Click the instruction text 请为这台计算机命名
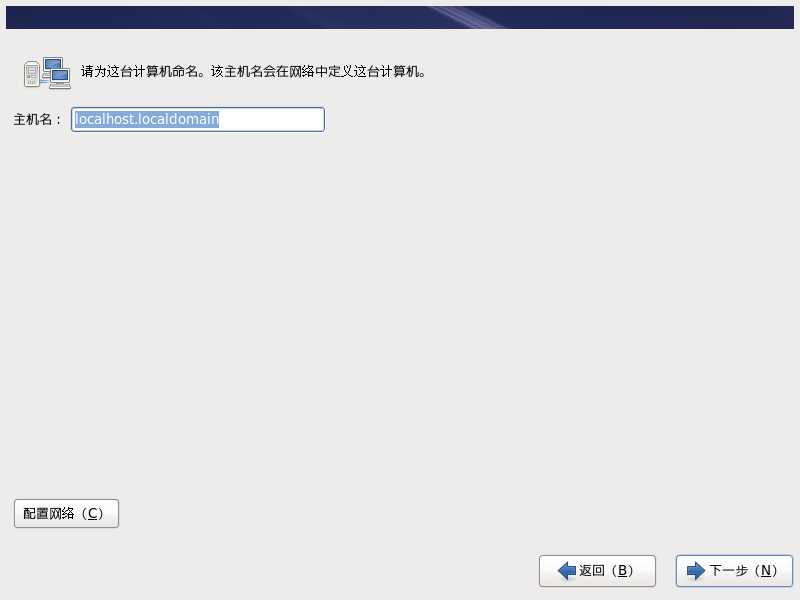Screen dimensions: 800x600 [x=139, y=71]
